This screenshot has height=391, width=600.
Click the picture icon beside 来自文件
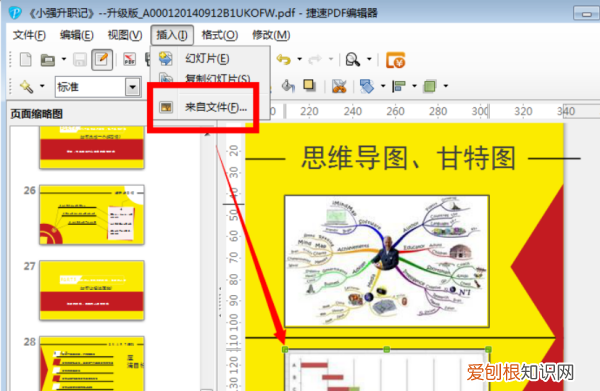pyautogui.click(x=166, y=107)
